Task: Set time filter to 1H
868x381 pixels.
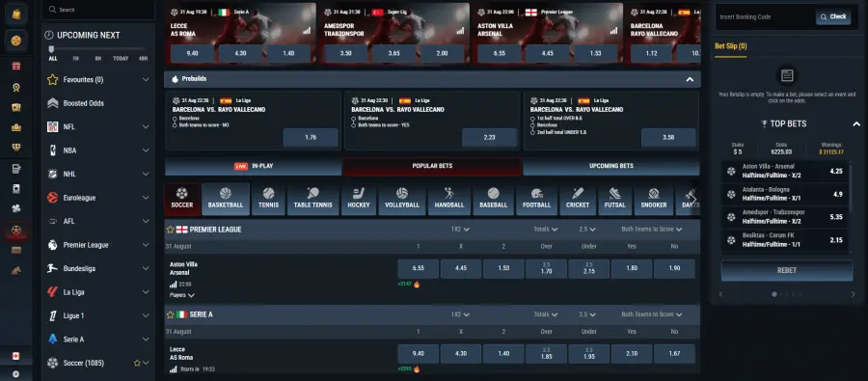Action: point(76,58)
